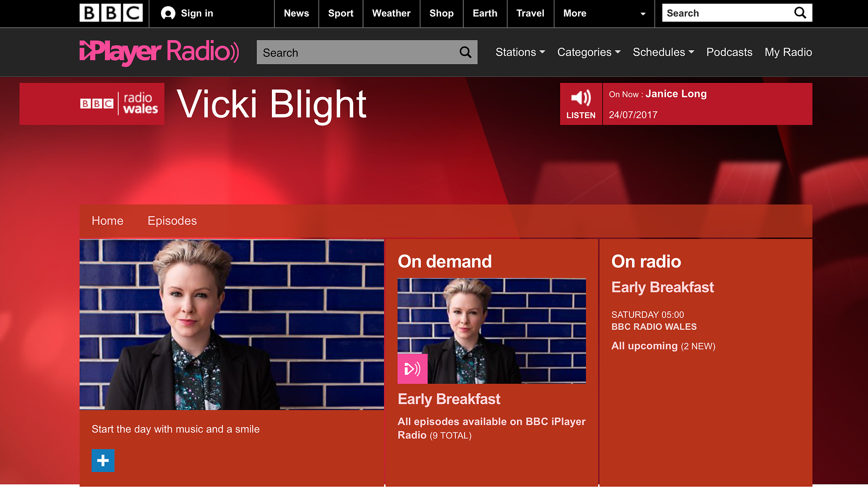Open the Categories dropdown
This screenshot has width=868, height=490.
click(589, 52)
